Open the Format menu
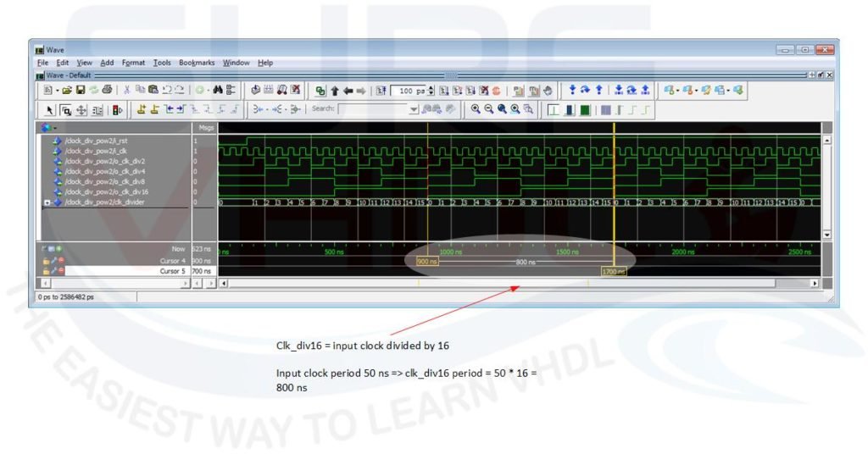 coord(133,63)
